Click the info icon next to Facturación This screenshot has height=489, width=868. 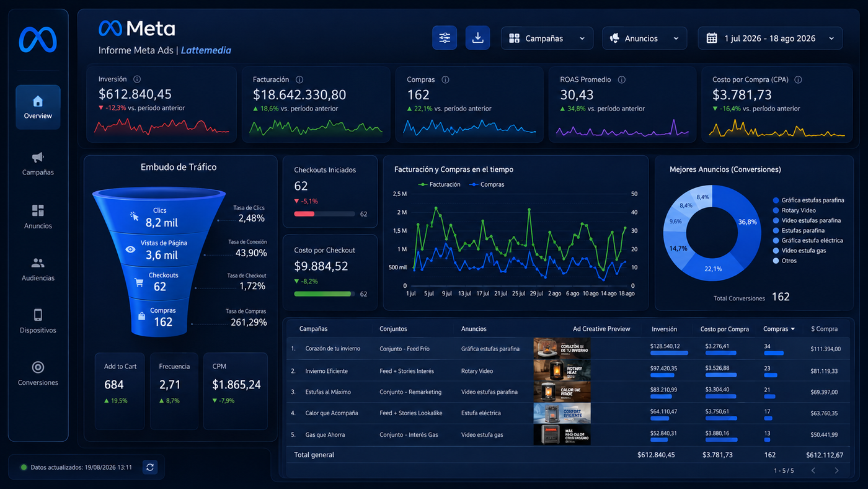(299, 79)
